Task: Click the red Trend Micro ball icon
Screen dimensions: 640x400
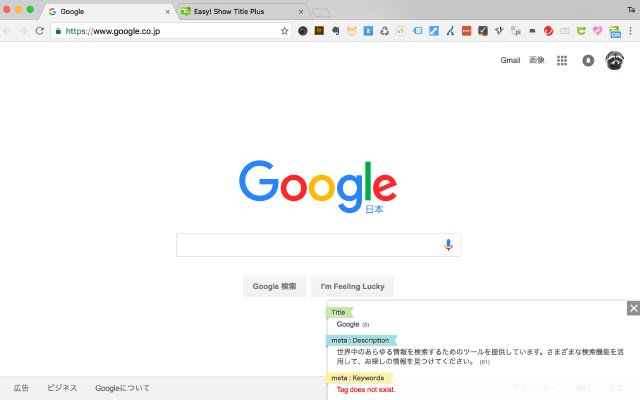Action: [x=549, y=31]
